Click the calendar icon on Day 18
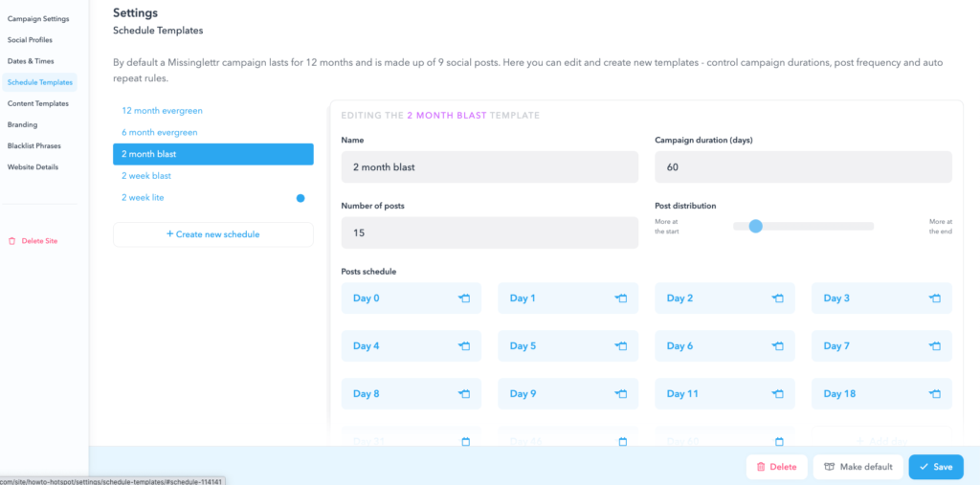The width and height of the screenshot is (980, 485). [x=935, y=394]
